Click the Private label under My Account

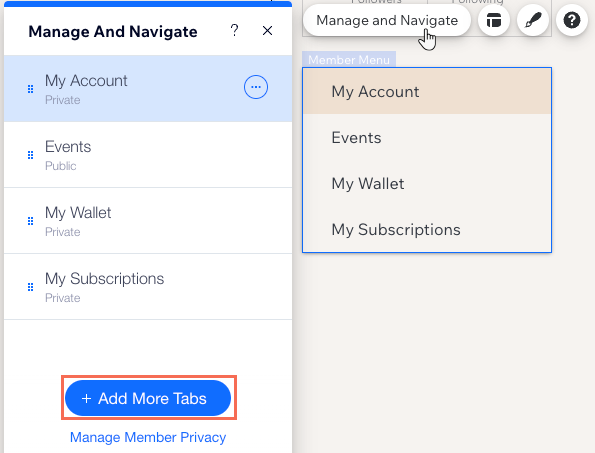coord(63,100)
